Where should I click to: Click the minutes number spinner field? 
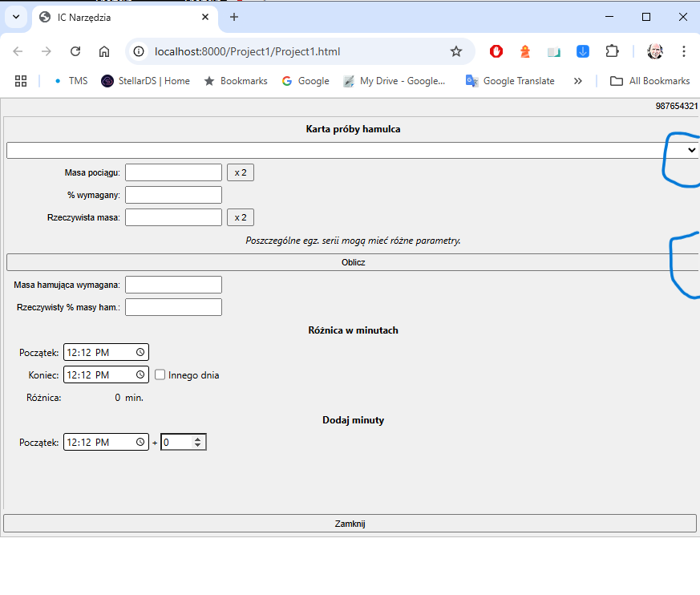click(183, 442)
